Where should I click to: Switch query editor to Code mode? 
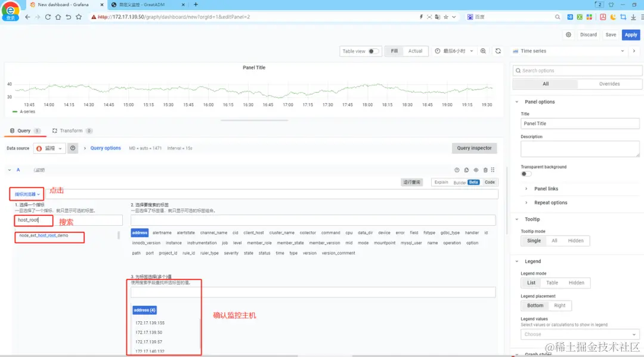pyautogui.click(x=490, y=182)
